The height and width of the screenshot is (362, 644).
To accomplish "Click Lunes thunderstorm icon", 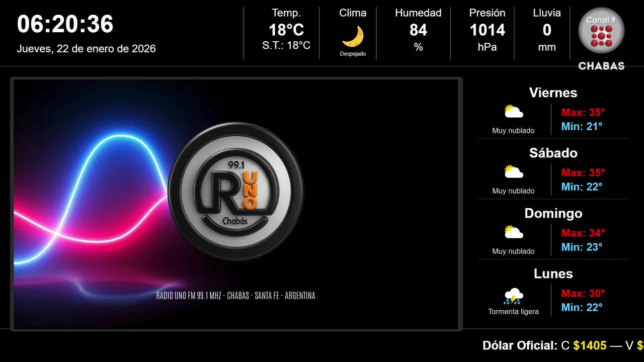I will (x=514, y=296).
